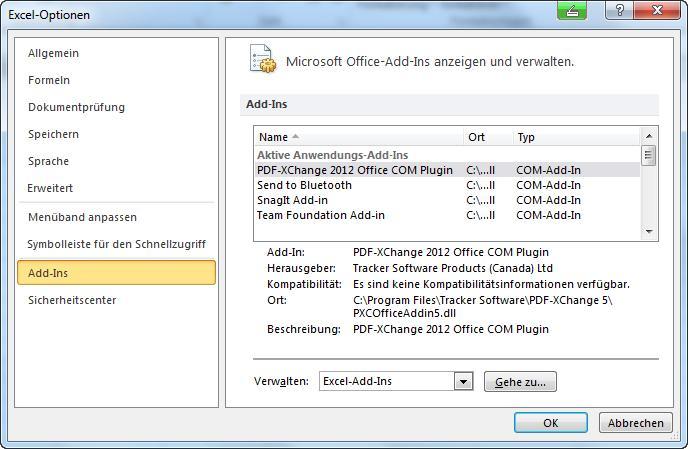The height and width of the screenshot is (449, 688).
Task: Sort list by Name column header
Action: 359,137
